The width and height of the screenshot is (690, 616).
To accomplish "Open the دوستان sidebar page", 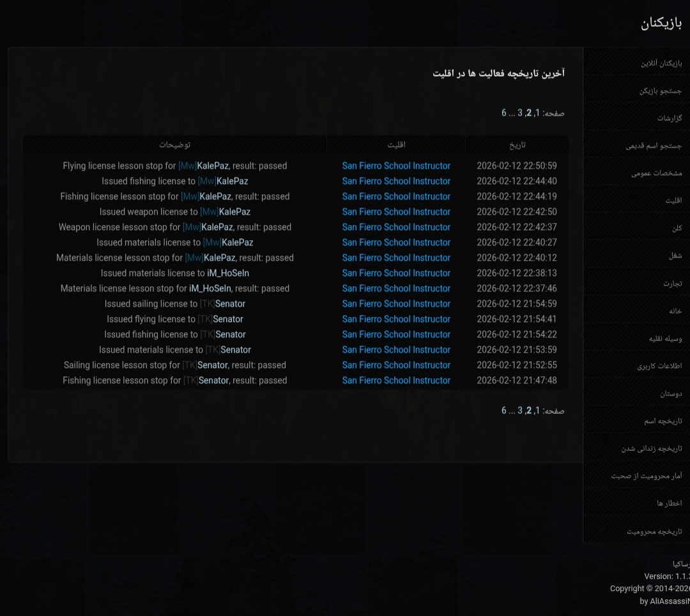I will pyautogui.click(x=670, y=393).
